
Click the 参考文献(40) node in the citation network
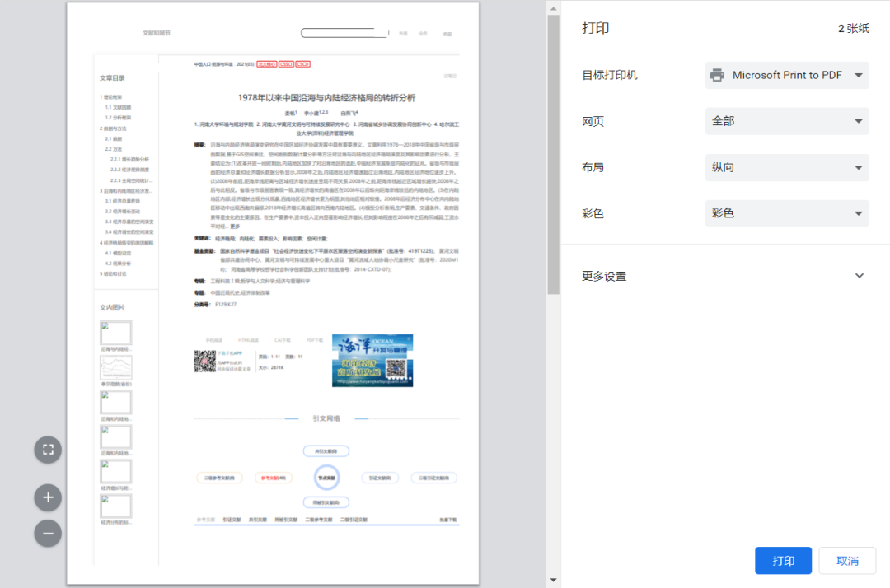coord(274,478)
